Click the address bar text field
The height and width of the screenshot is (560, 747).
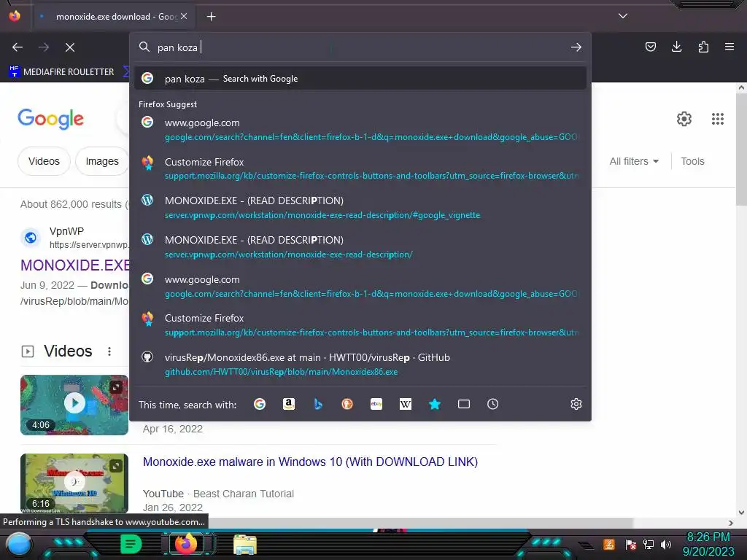(x=360, y=47)
